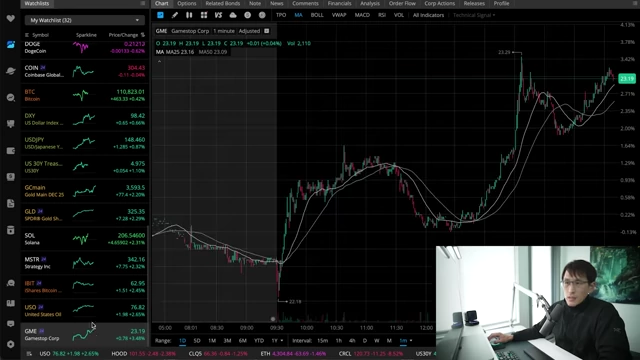Toggle the BOLL indicator
640x360 pixels.
tap(317, 15)
